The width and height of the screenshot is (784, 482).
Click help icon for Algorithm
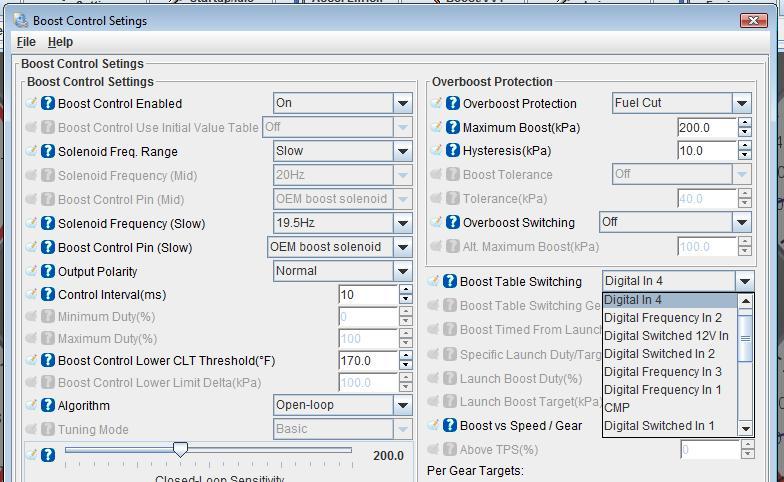pos(48,405)
